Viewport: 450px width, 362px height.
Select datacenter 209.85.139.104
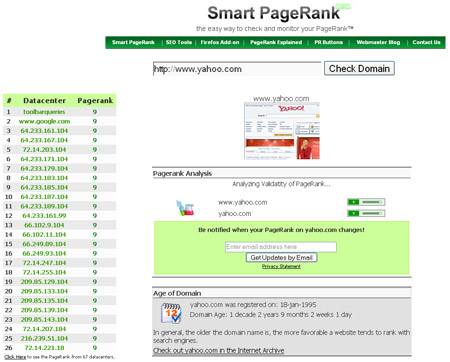(44, 310)
